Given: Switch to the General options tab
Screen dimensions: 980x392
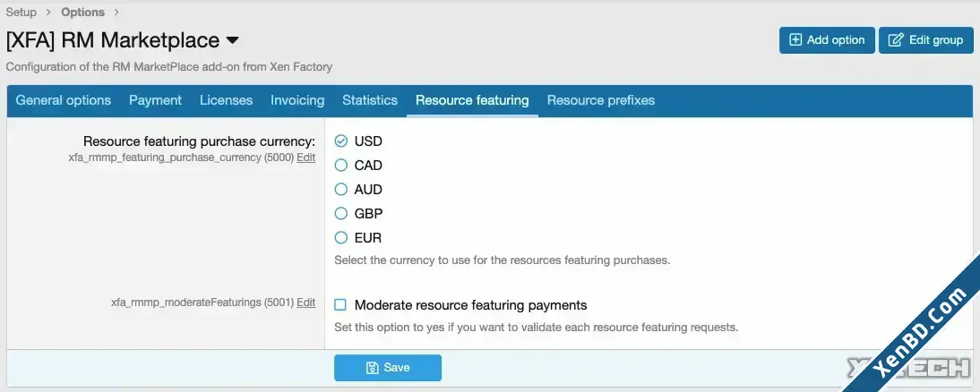Looking at the screenshot, I should 63,100.
